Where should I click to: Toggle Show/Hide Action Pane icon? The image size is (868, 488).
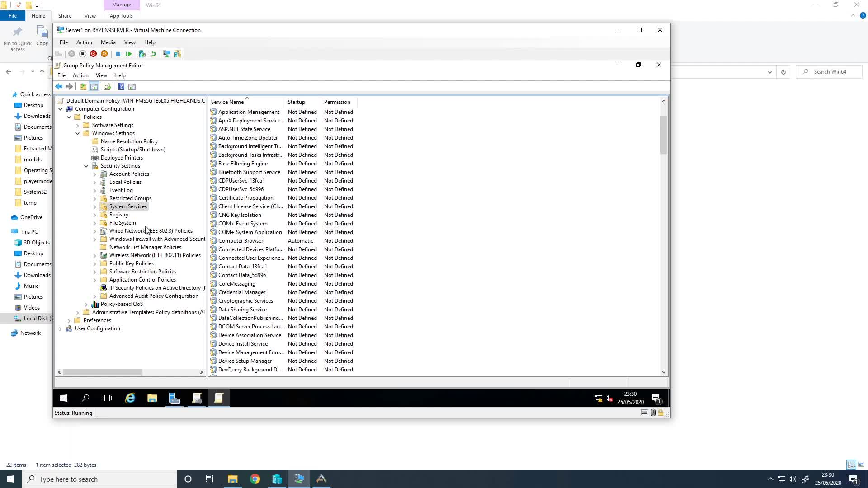point(132,87)
